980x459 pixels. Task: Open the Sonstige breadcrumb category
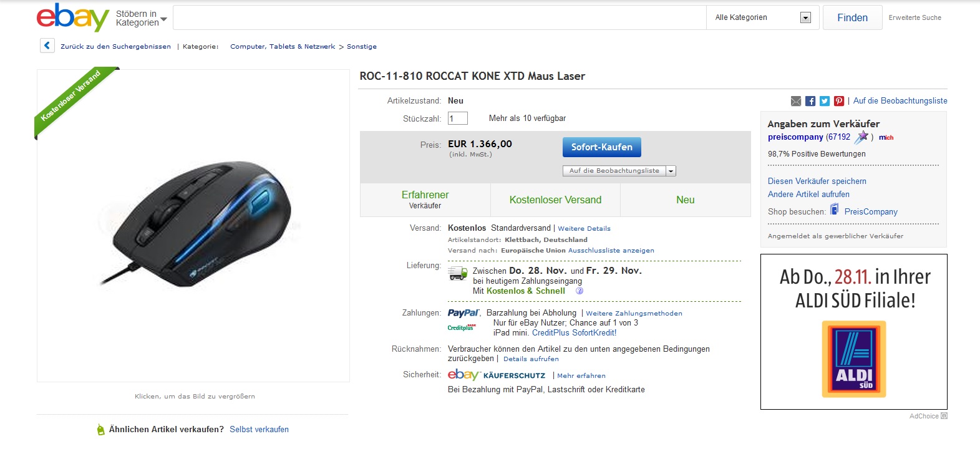pos(362,47)
